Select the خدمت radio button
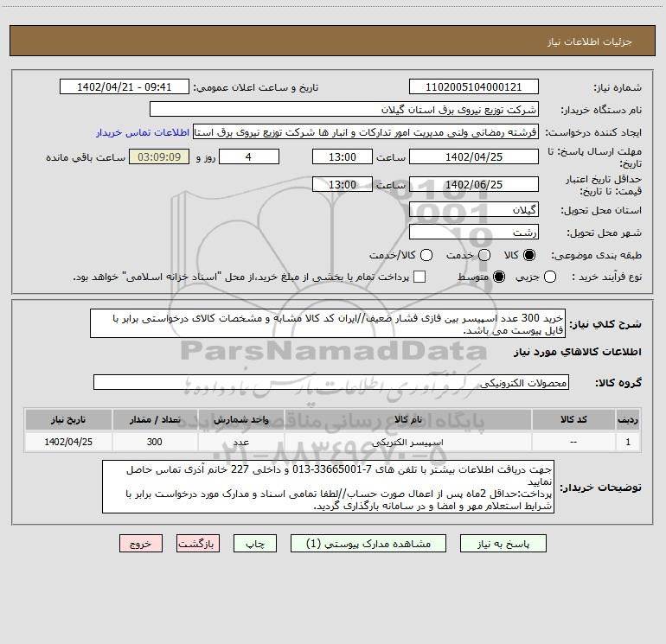666x644 pixels. pos(484,255)
